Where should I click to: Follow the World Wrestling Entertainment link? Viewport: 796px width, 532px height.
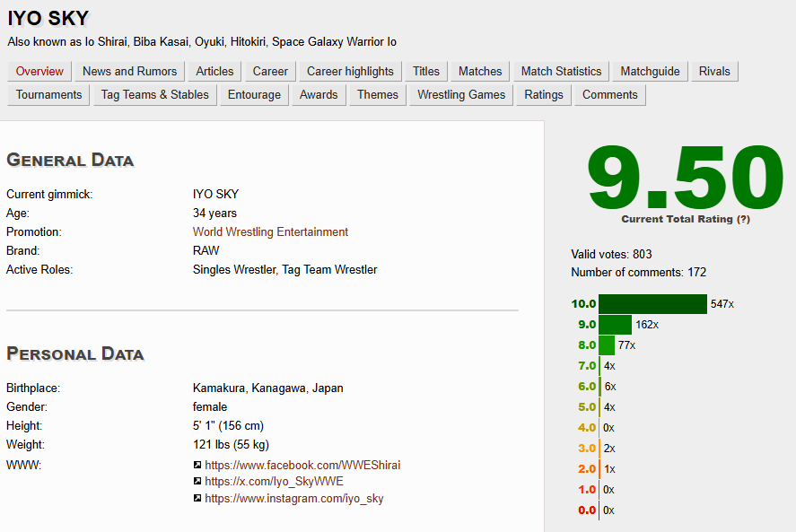click(270, 232)
